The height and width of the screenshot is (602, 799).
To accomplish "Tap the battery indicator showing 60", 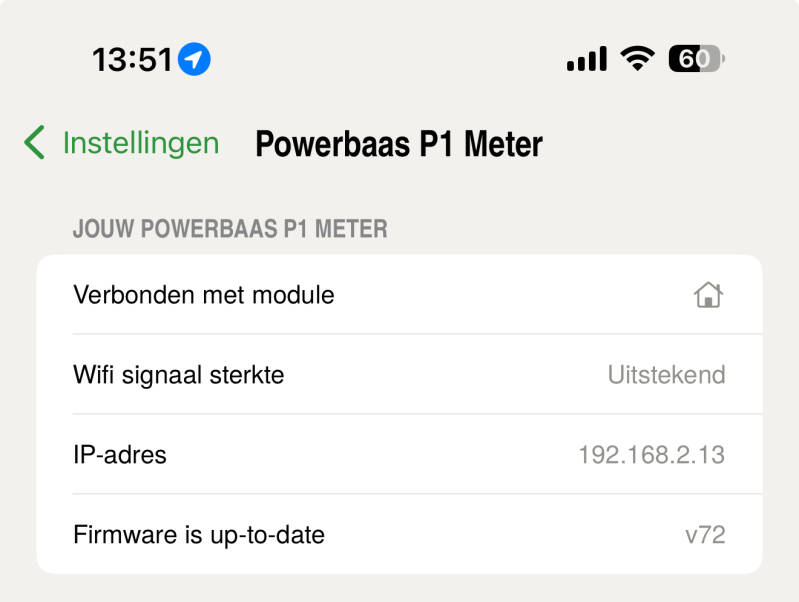I will click(x=695, y=59).
